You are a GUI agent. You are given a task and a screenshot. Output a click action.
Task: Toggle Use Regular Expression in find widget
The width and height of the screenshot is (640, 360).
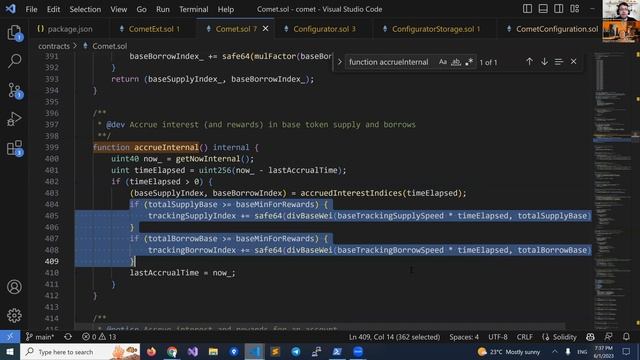pos(469,62)
